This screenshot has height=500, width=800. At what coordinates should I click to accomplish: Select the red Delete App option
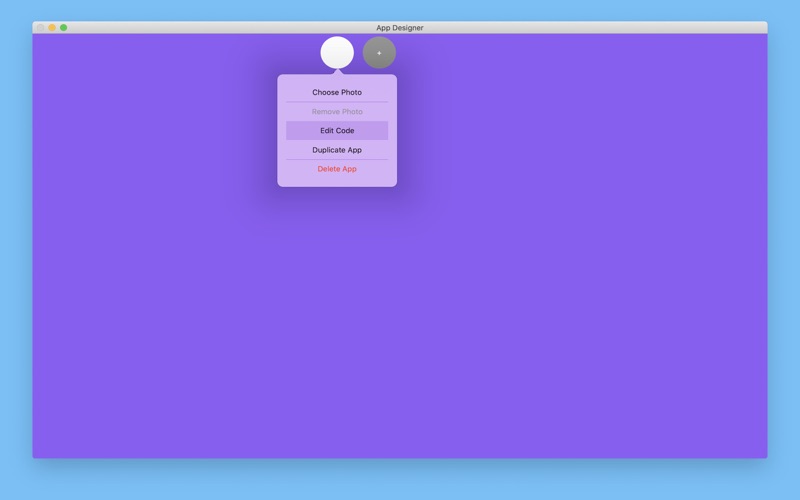click(x=337, y=169)
